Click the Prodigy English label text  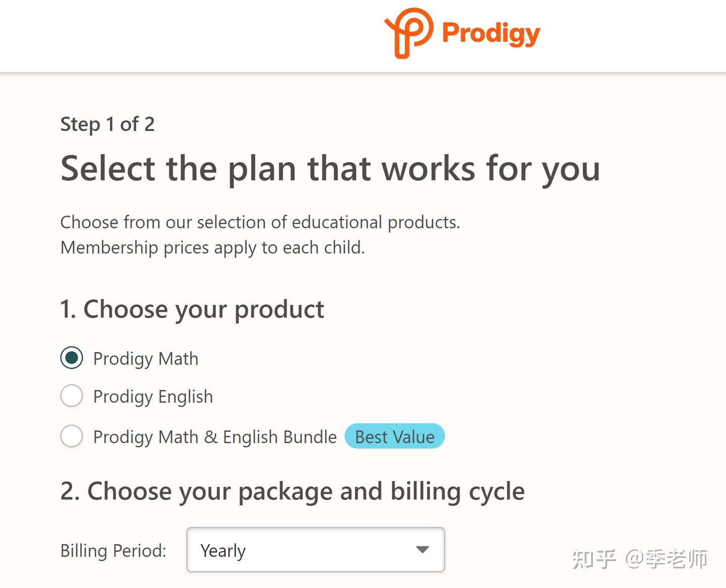(152, 396)
